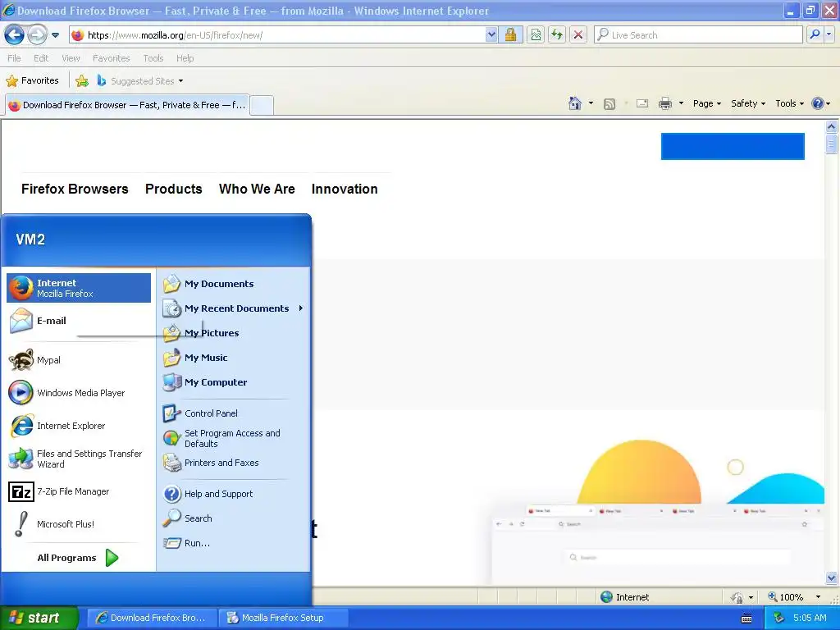
Task: Open Microsoft Plus! entry
Action: click(x=79, y=524)
